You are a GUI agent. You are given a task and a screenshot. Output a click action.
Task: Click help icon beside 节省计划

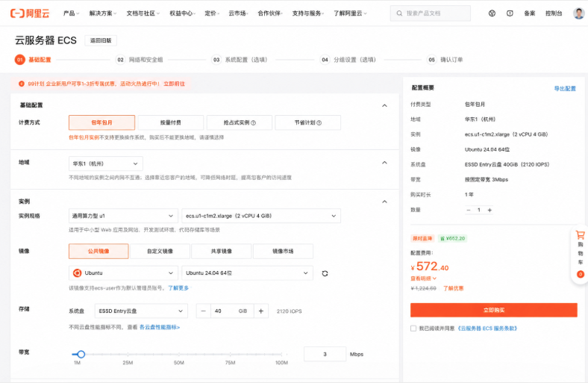coord(319,122)
